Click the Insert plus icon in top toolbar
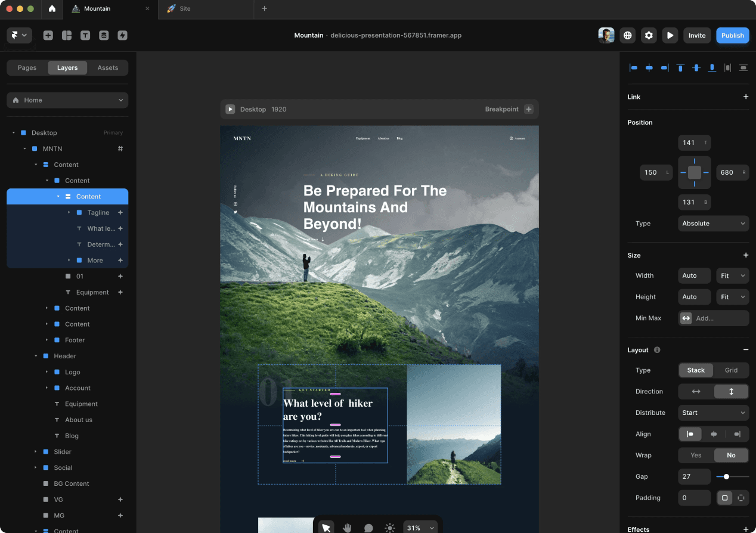This screenshot has width=756, height=533. [48, 36]
